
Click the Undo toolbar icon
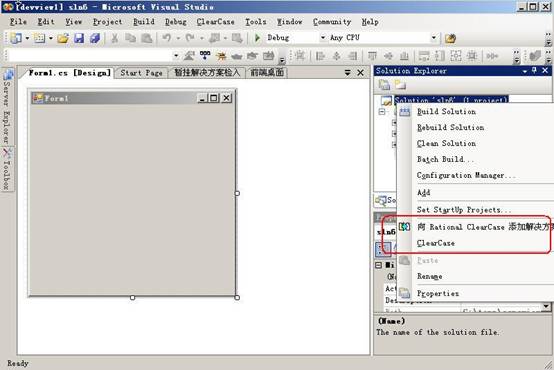(166, 37)
